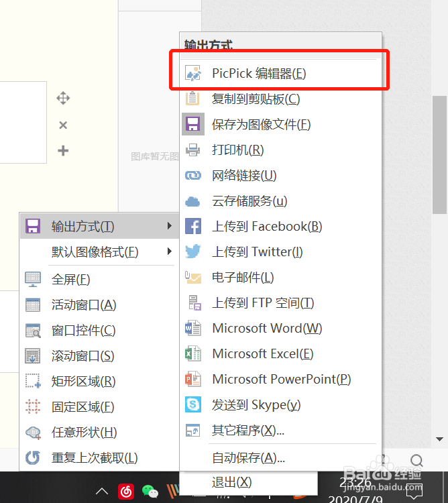Click the Skype logo icon
The height and width of the screenshot is (503, 448).
tap(193, 404)
